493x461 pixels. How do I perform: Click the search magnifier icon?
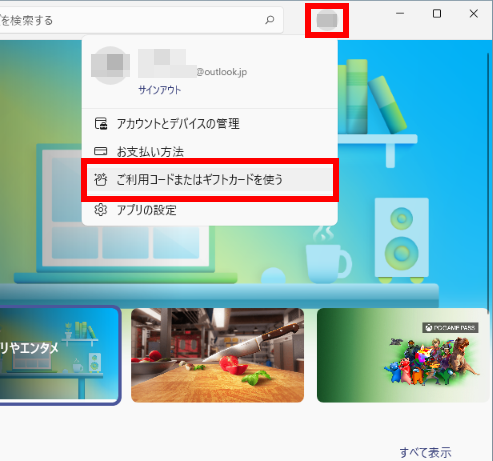click(269, 20)
